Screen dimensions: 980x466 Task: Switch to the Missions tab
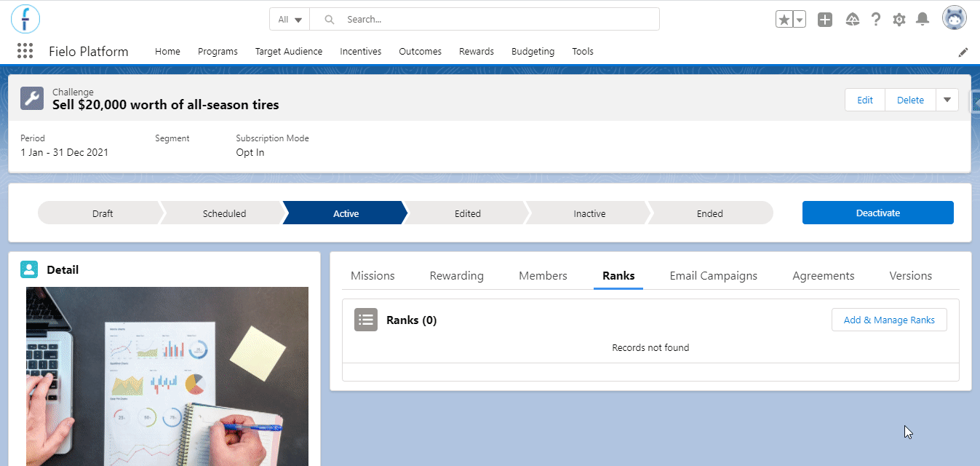pos(373,276)
